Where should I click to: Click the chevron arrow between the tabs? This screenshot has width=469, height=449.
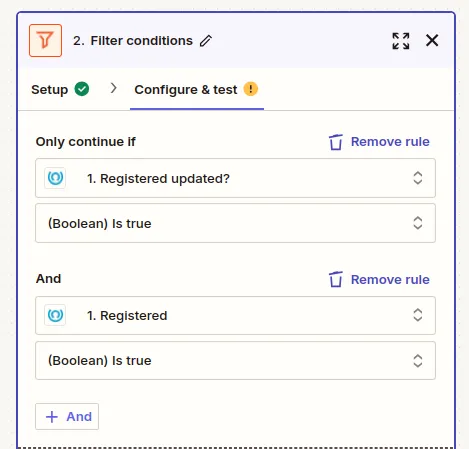[114, 88]
